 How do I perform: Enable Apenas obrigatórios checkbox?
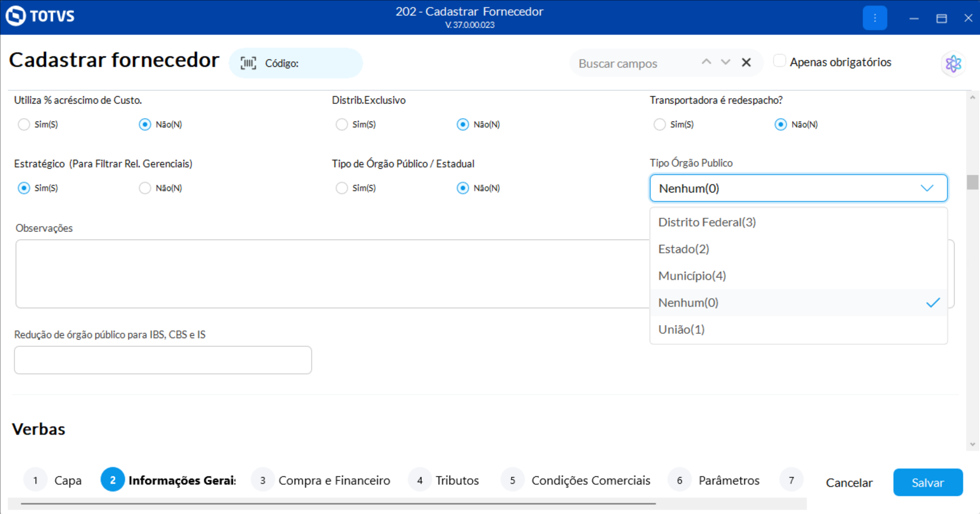click(779, 61)
